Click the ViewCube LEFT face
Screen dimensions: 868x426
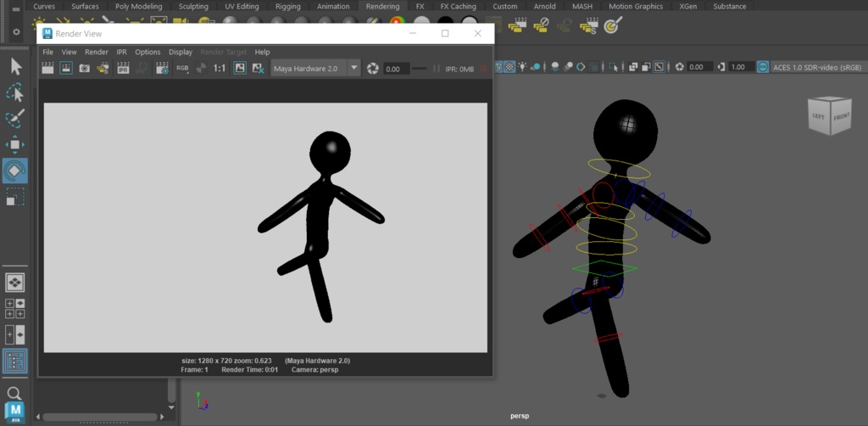(x=820, y=117)
